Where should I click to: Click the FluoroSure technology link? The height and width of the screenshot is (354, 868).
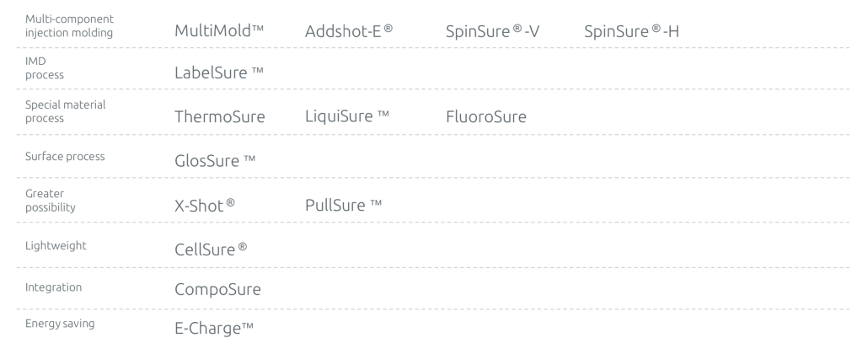485,116
